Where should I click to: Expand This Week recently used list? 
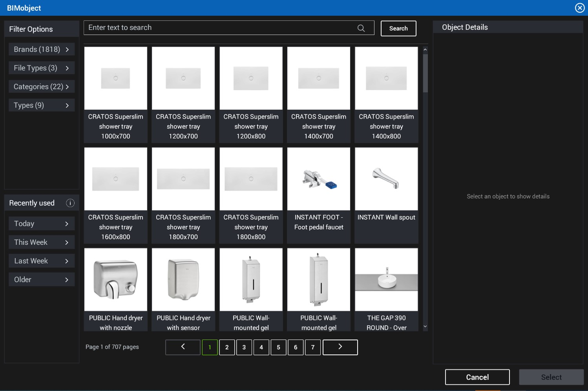point(42,242)
